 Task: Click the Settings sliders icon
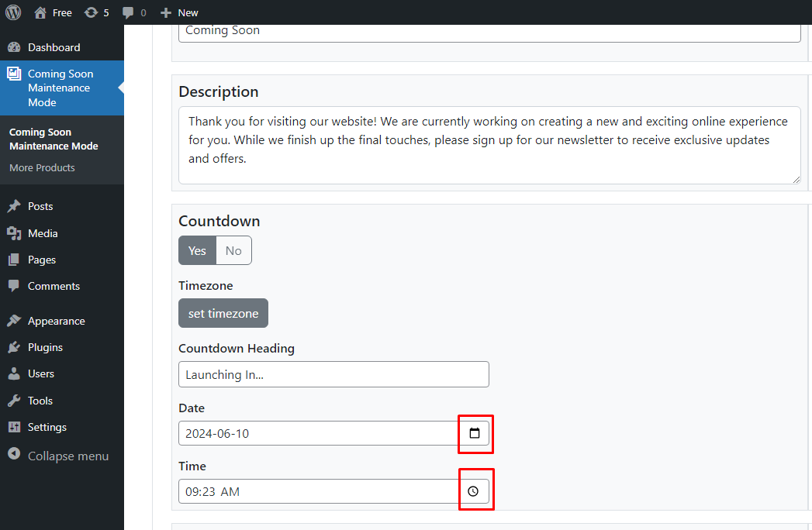click(14, 427)
